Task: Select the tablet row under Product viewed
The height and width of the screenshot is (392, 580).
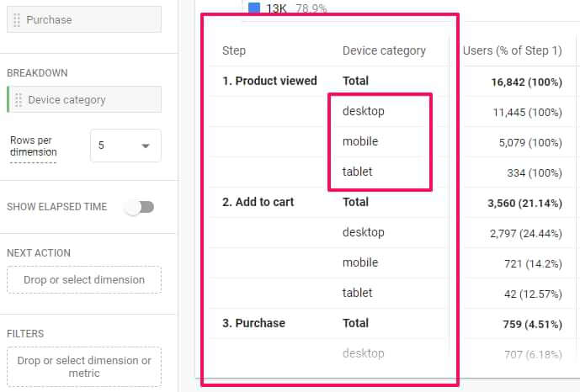Action: pyautogui.click(x=358, y=172)
